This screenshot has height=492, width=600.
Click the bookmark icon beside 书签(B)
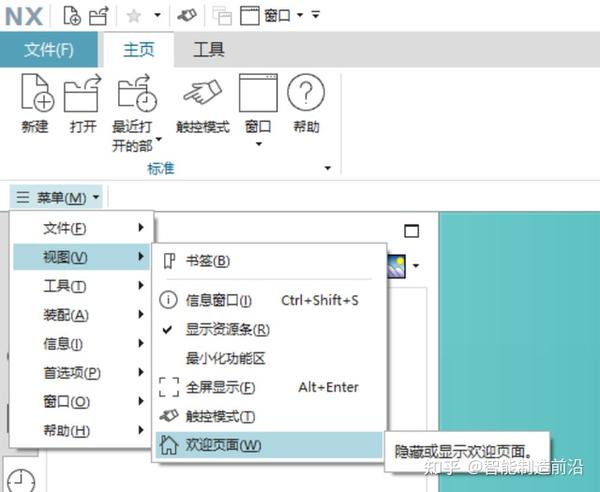point(169,261)
